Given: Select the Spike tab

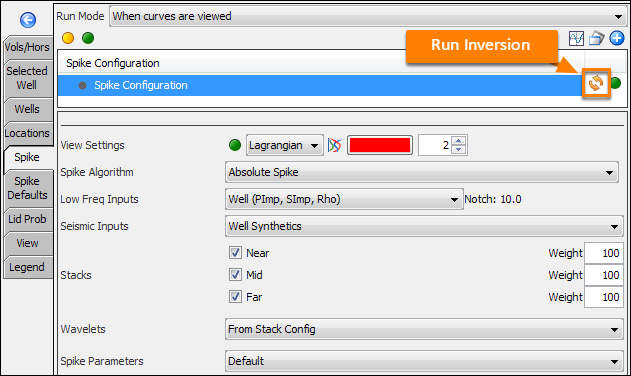Looking at the screenshot, I should [28, 157].
